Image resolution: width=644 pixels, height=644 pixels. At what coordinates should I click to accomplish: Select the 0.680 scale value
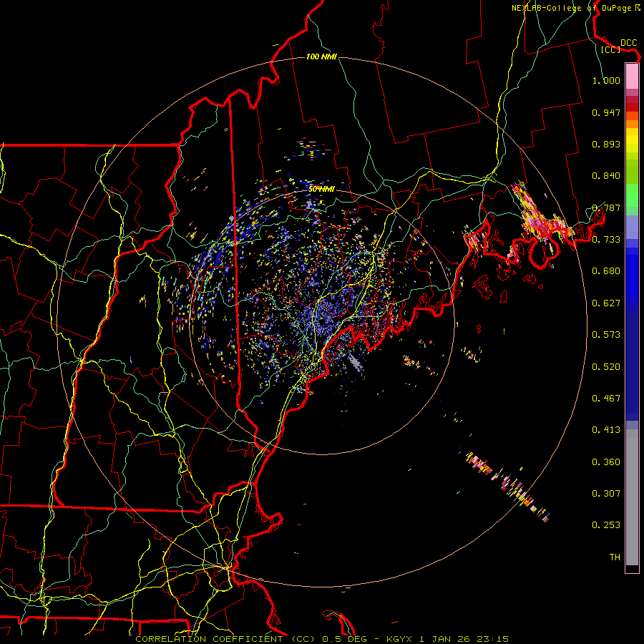click(606, 271)
